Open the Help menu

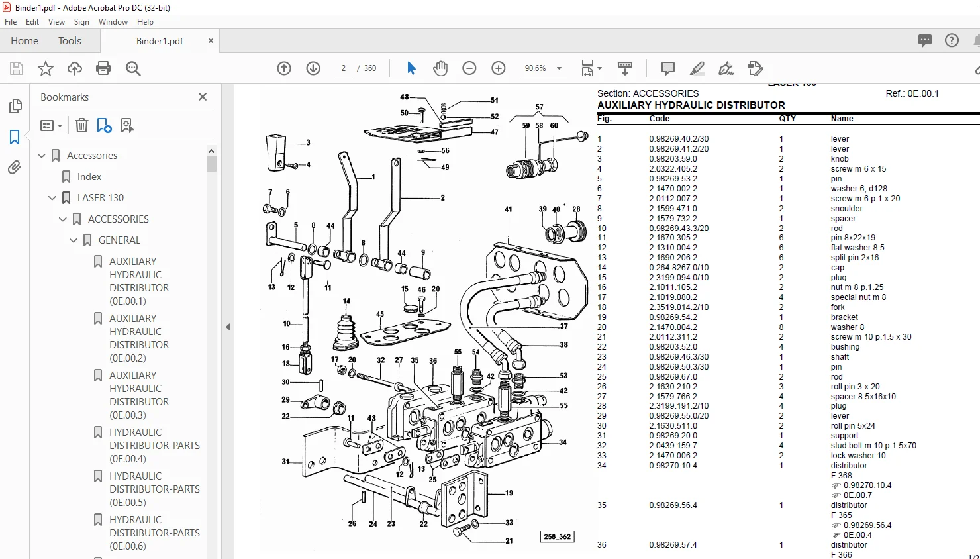pyautogui.click(x=145, y=22)
